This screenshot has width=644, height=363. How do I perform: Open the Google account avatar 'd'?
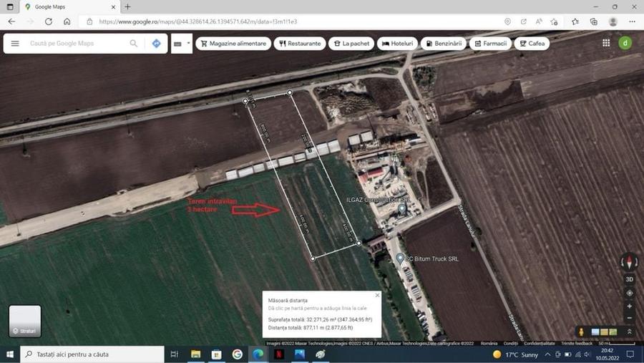coord(625,43)
